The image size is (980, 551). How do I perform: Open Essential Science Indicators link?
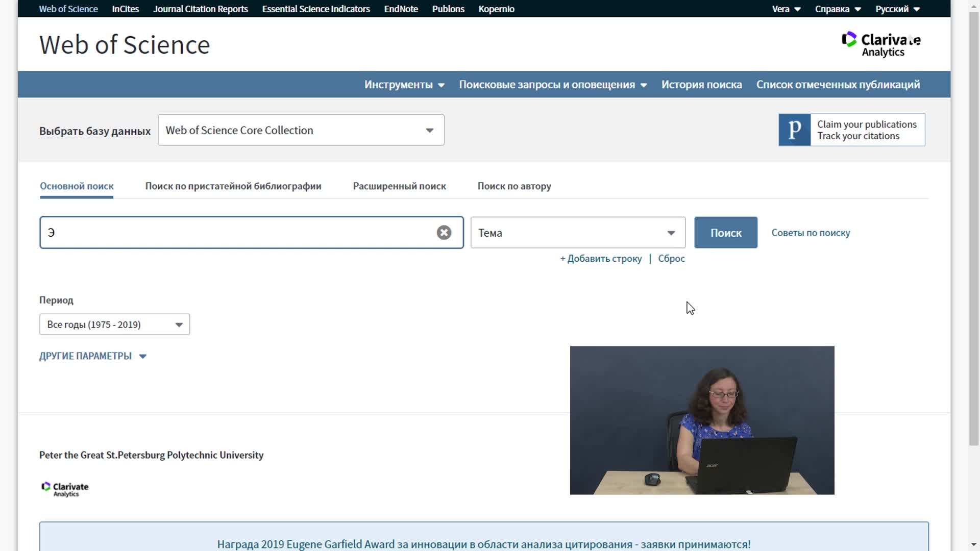[x=316, y=9]
